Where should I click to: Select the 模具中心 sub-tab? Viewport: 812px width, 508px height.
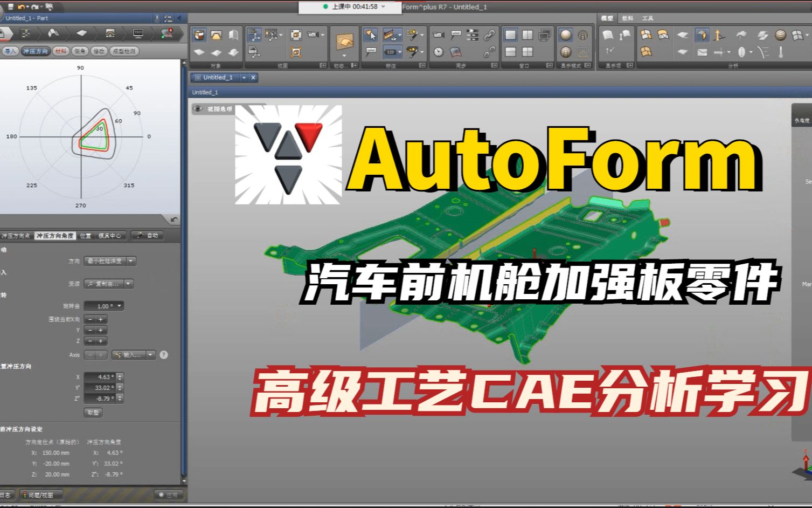point(110,236)
